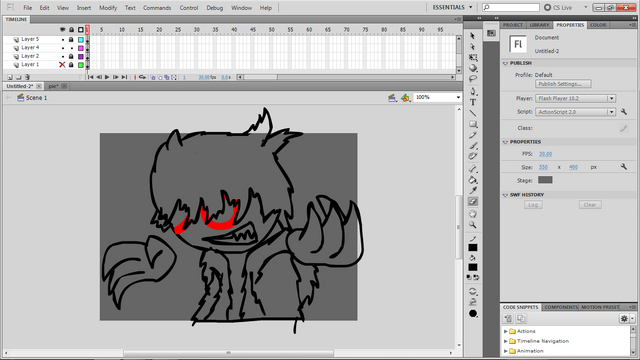The height and width of the screenshot is (360, 640).
Task: Toggle visibility dot of Layer 4
Action: point(63,48)
